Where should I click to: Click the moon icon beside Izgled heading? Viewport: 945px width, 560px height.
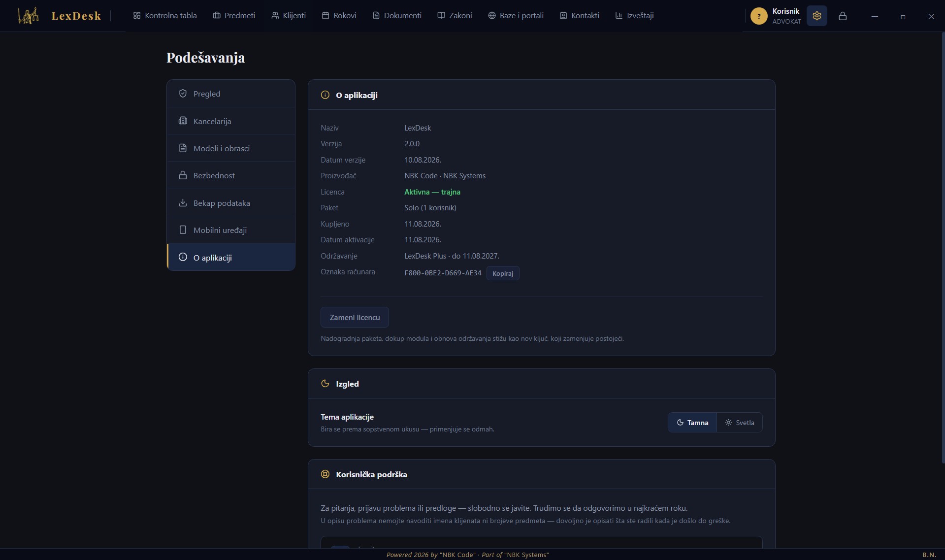pos(325,384)
